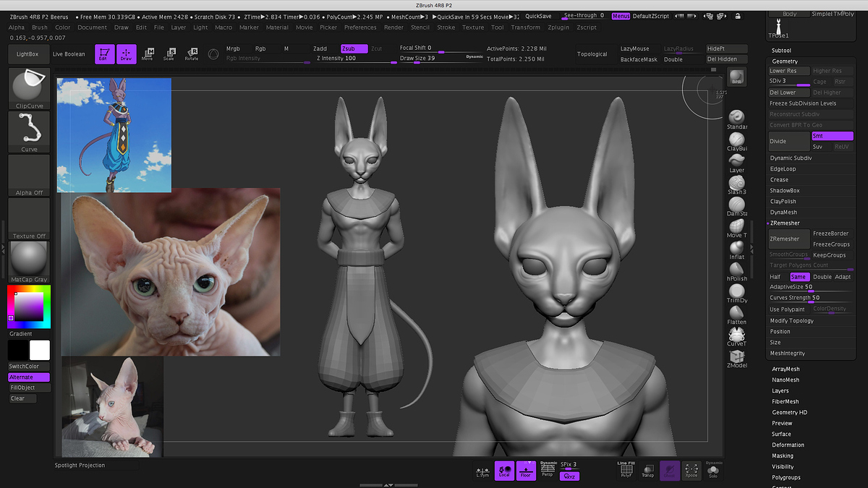Open the Curve stroke picker
This screenshot has height=488, width=868.
click(30, 132)
